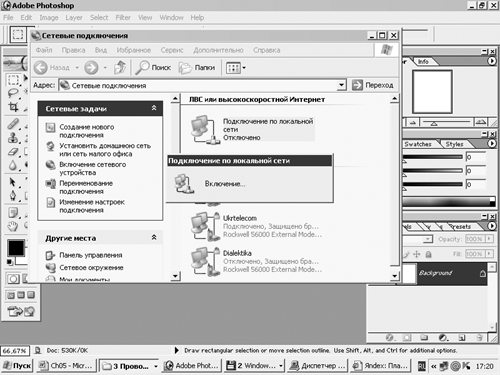The height and width of the screenshot is (375, 500).
Task: Switch to Adobe Phot... taskbar button
Action: 192,366
